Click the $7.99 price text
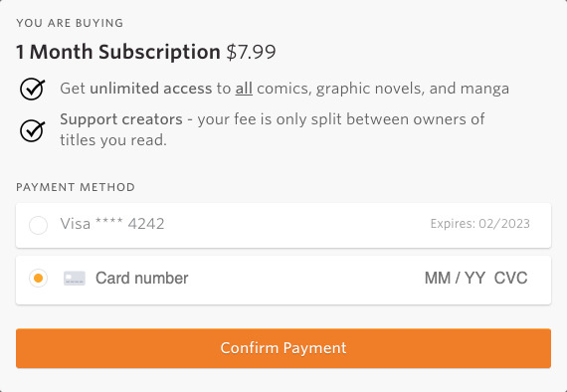 click(251, 52)
